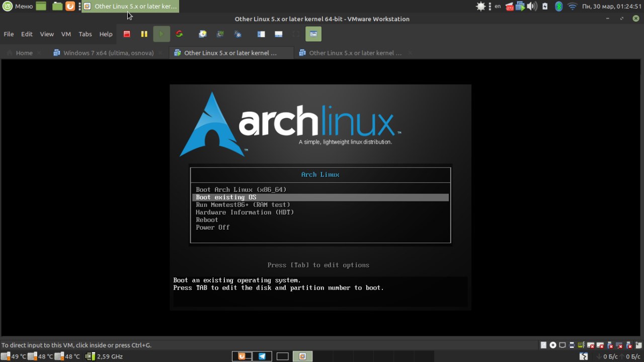Switch to the Telegram workspace task icon
Screen dimensions: 644x362
click(262, 356)
